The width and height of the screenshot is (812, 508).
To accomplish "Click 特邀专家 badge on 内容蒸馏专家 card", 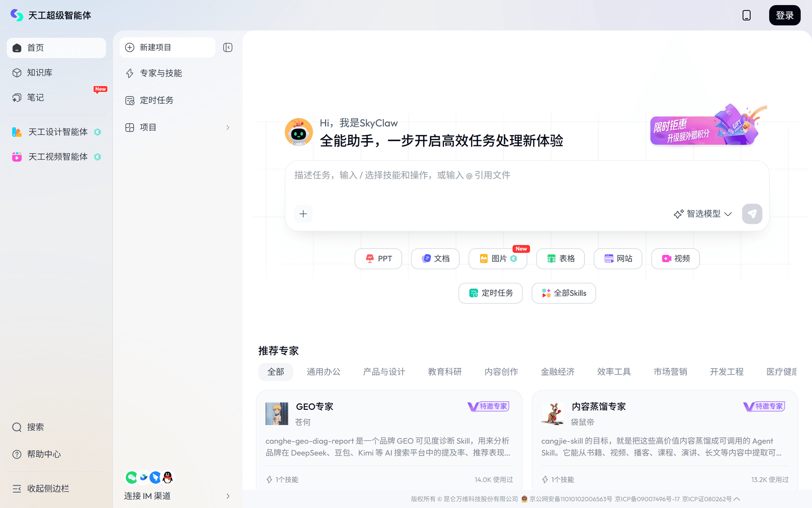I will pyautogui.click(x=764, y=406).
